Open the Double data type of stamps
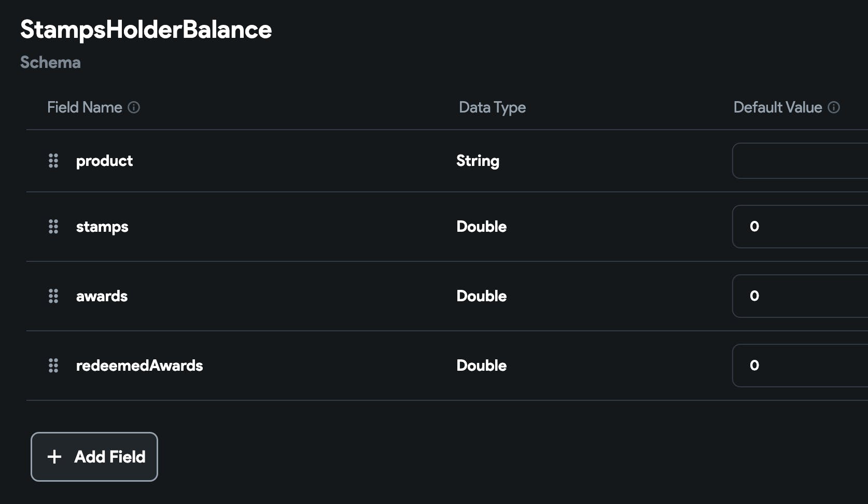 click(481, 227)
